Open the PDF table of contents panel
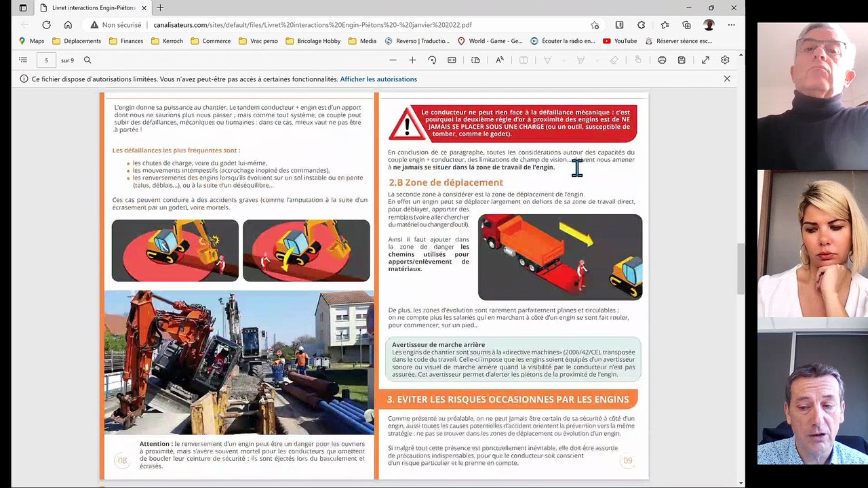 [23, 60]
